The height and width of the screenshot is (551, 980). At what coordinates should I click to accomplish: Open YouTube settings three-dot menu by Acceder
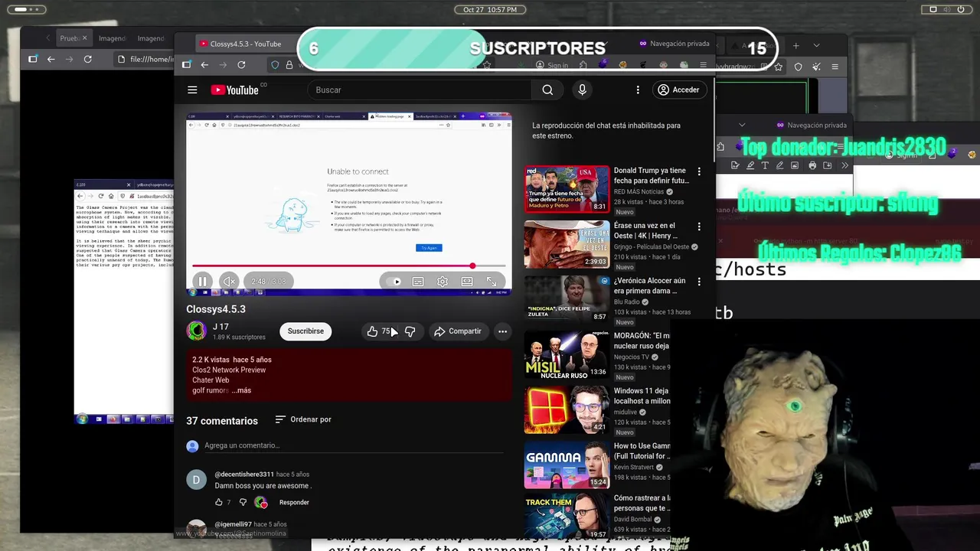[x=638, y=90]
